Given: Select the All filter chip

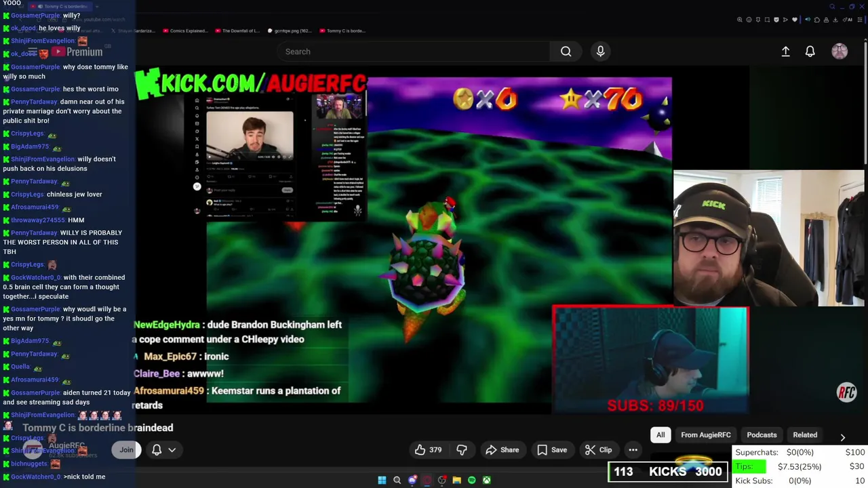Looking at the screenshot, I should [660, 435].
